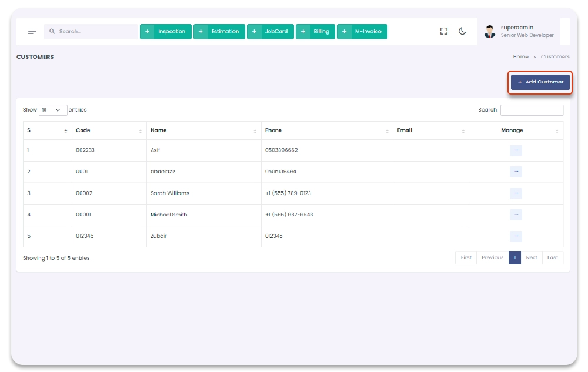Open manage menu for Asif row
Viewport: 588px width, 372px height.
(x=516, y=150)
